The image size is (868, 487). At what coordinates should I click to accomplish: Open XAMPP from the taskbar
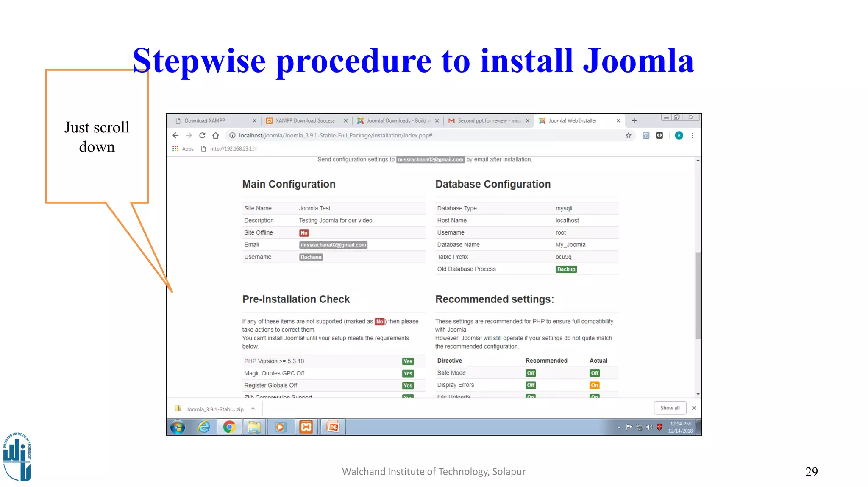(x=306, y=427)
